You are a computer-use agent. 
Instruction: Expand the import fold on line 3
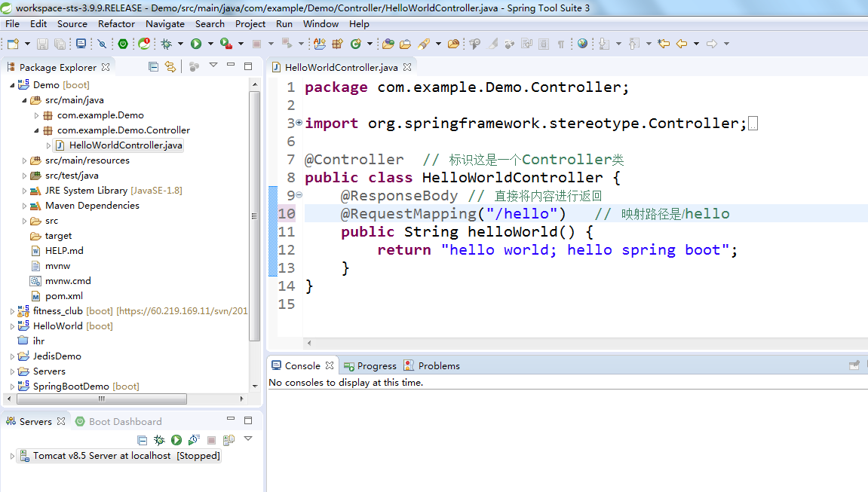click(x=299, y=122)
